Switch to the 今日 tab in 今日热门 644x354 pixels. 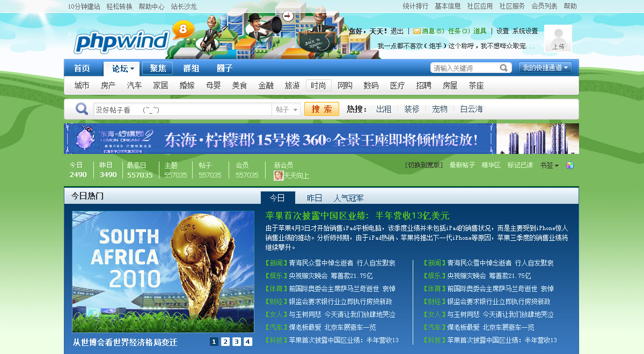pyautogui.click(x=277, y=198)
